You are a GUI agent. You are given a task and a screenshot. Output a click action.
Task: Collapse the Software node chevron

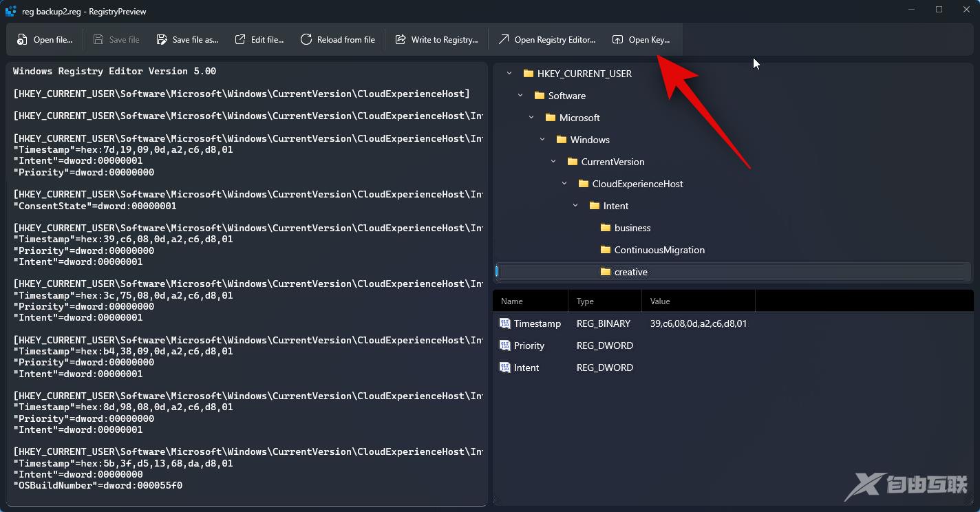click(520, 96)
